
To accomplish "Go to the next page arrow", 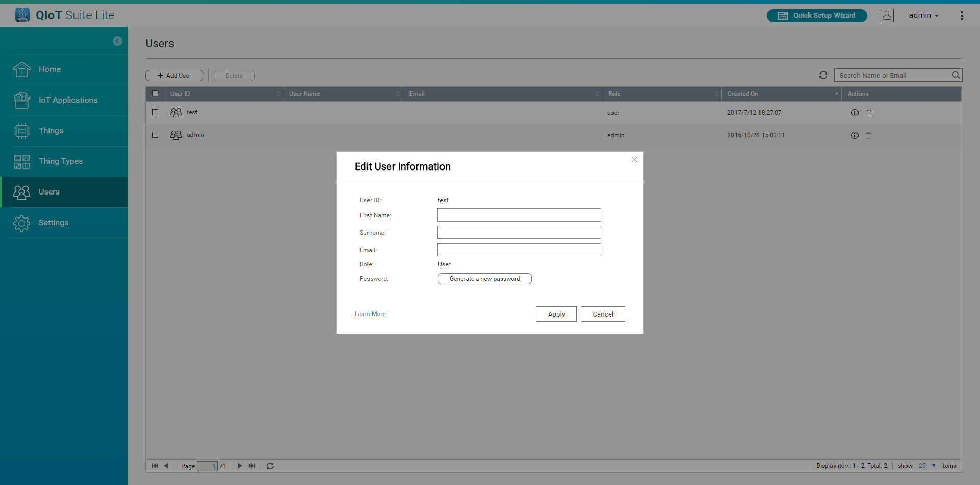I will tap(240, 466).
